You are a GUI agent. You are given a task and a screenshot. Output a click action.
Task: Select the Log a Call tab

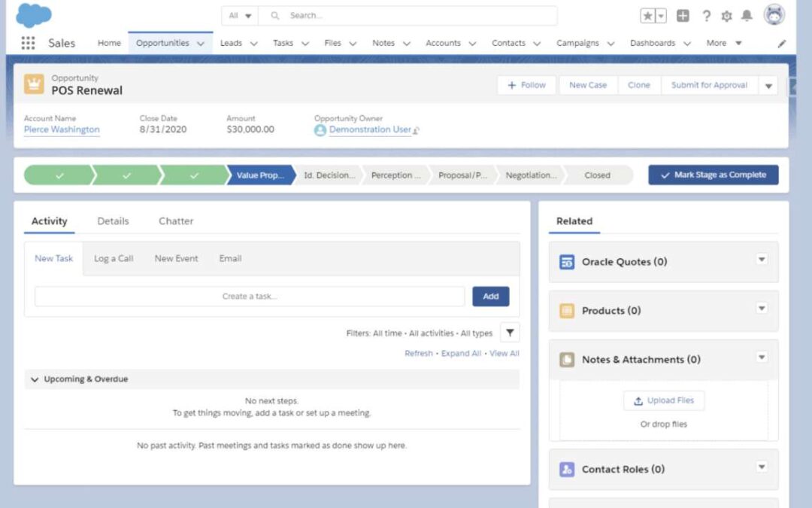tap(114, 259)
